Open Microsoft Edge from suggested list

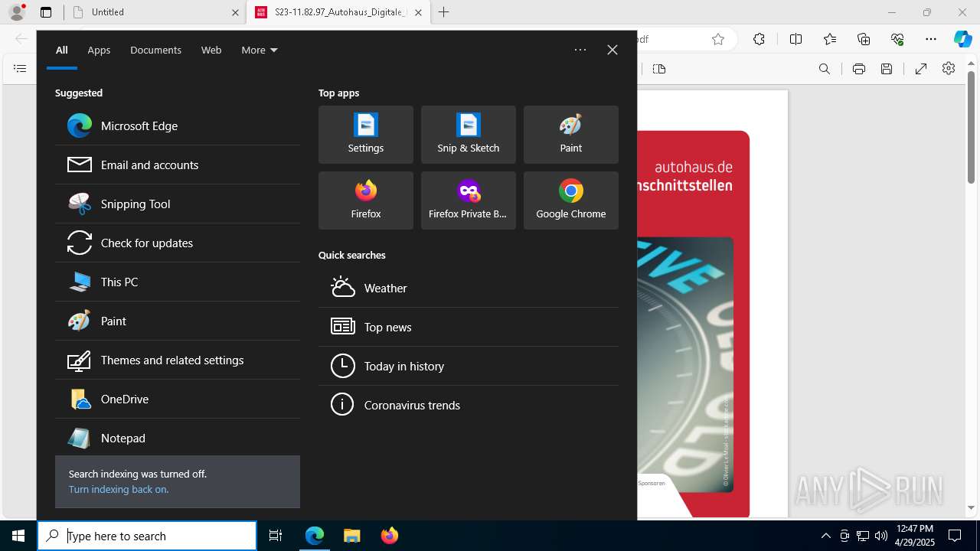click(x=178, y=126)
